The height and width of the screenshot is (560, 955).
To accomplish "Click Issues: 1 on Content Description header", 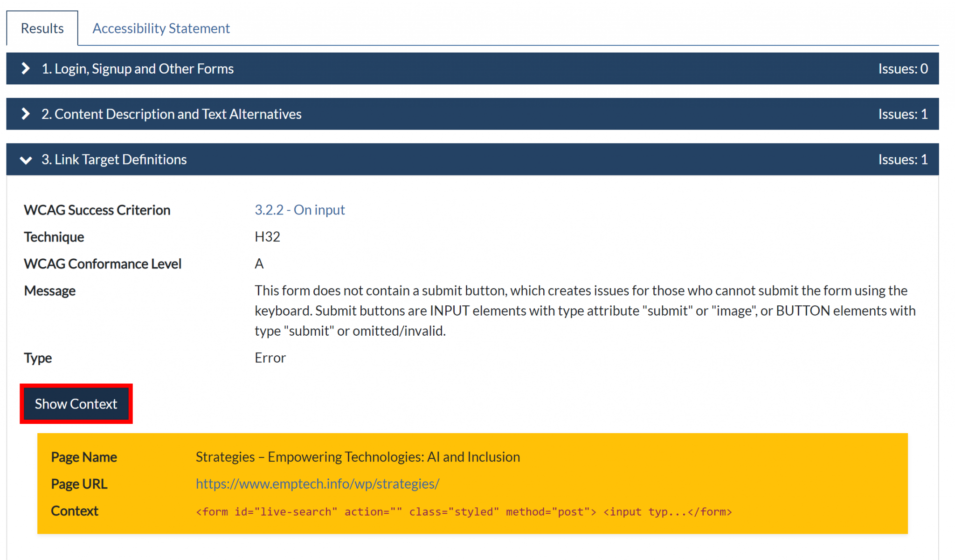I will coord(902,114).
